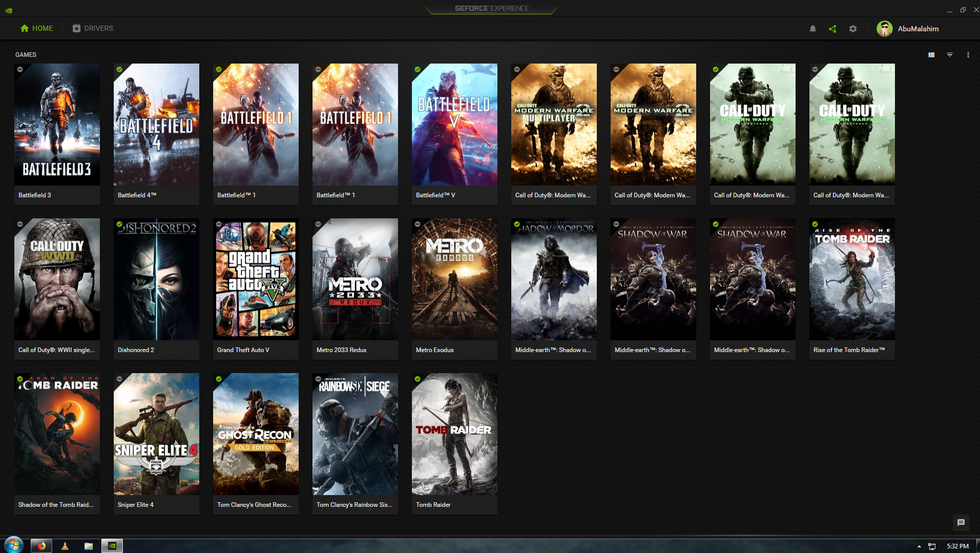
Task: Open Windows Explorer from the taskbar
Action: (x=89, y=546)
